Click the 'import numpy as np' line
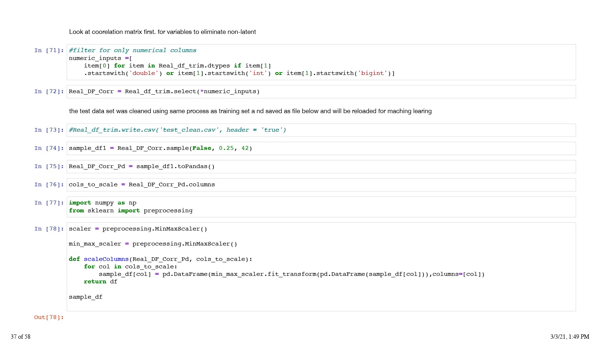600x364 pixels. (102, 203)
